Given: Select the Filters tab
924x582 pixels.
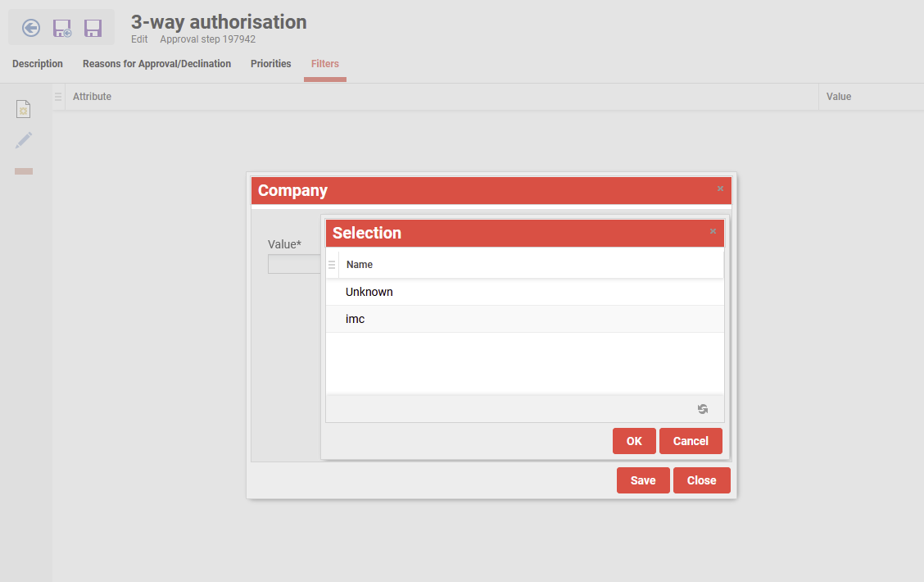Looking at the screenshot, I should tap(325, 64).
